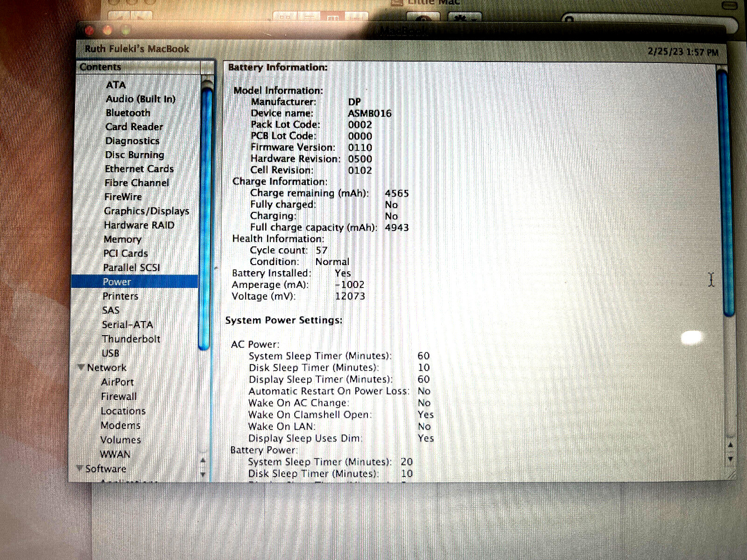Open FireWire hardware entry
Screen dimensions: 747x560
coord(123,197)
